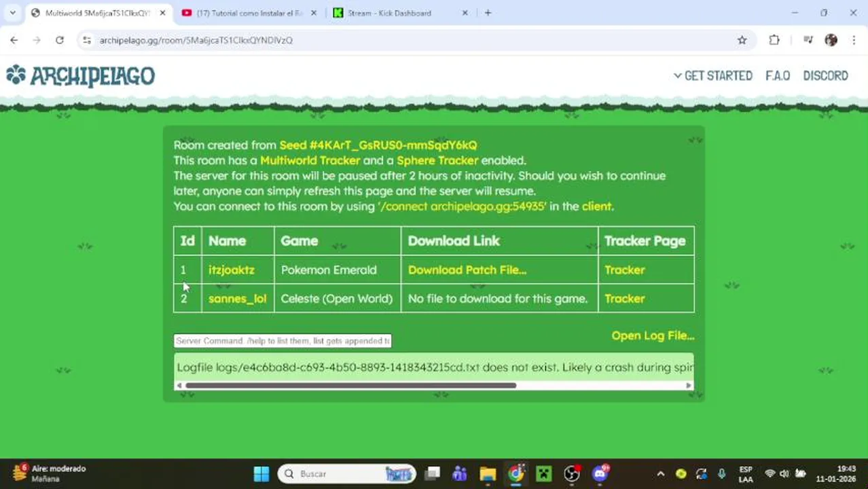The image size is (868, 489).
Task: Open the Windows Start menu
Action: pos(261,473)
